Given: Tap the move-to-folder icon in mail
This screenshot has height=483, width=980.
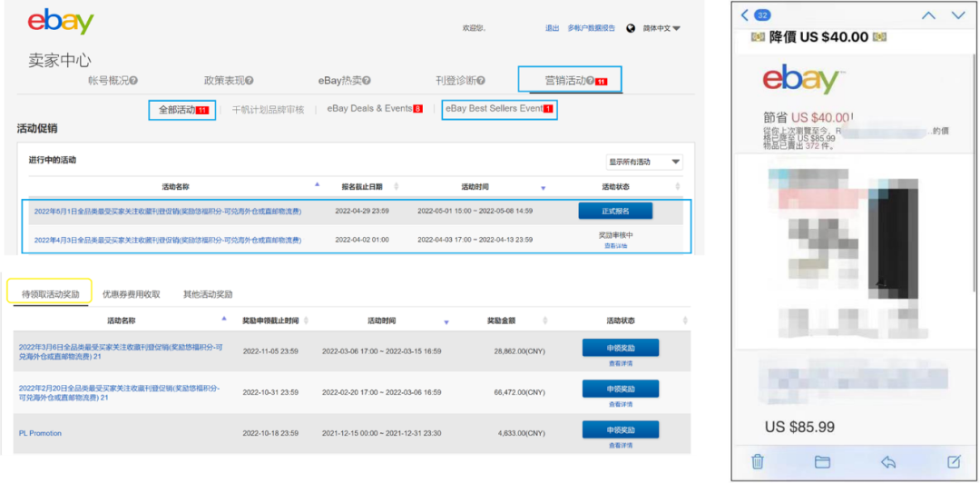Looking at the screenshot, I should [822, 461].
